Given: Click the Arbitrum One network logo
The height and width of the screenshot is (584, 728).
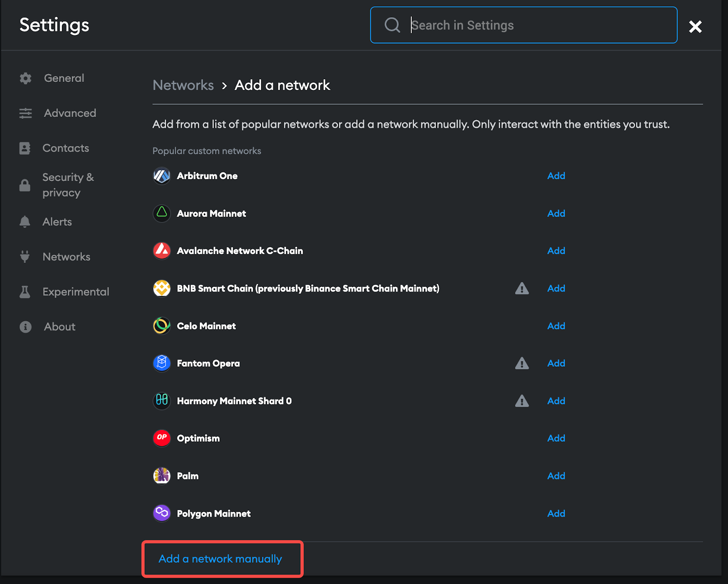Looking at the screenshot, I should (x=162, y=176).
